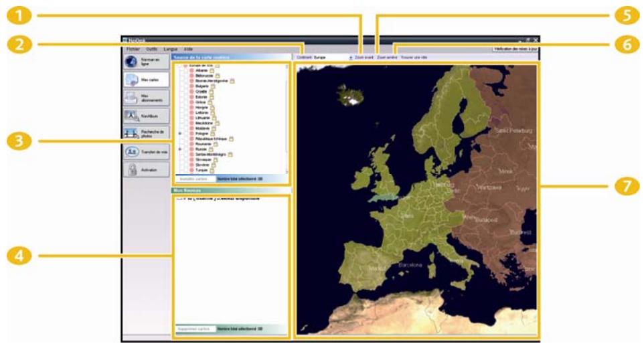Tick the checkbox for Bulgarie

[182, 86]
